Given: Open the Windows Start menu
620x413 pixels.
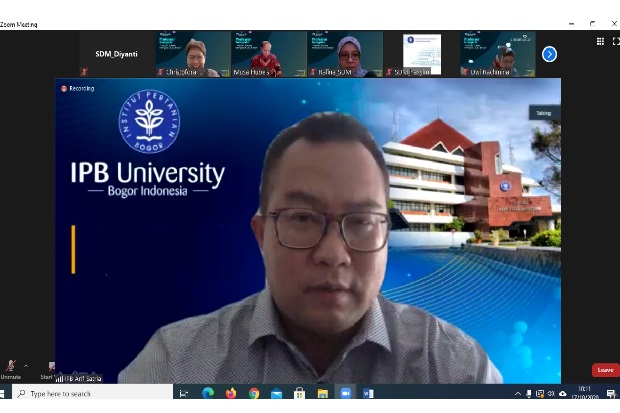Looking at the screenshot, I should 2,394.
